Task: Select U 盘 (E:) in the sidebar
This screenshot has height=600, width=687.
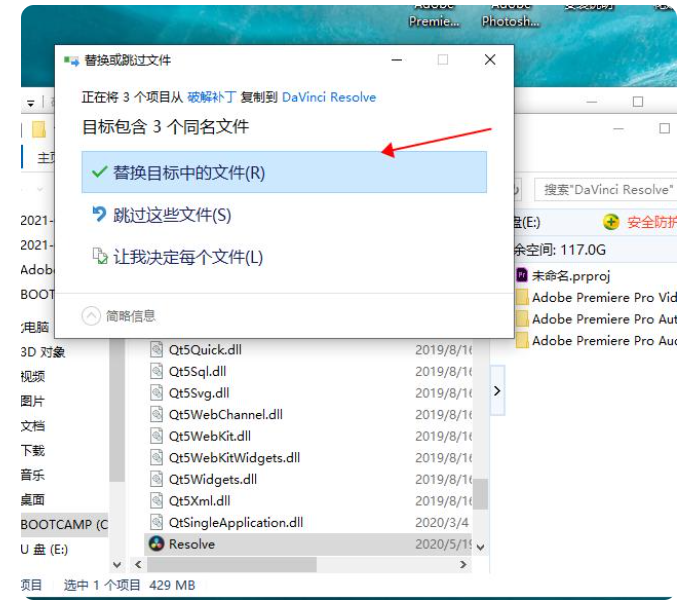Action: coord(46,548)
